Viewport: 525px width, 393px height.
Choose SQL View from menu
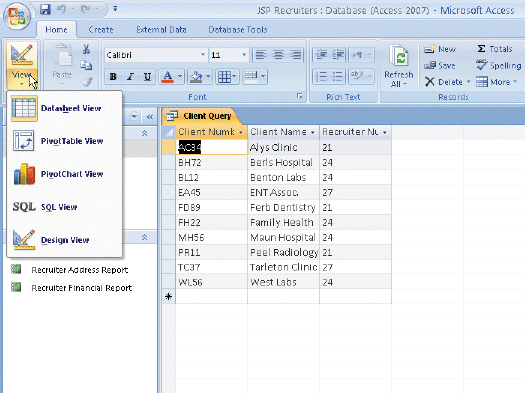(64, 207)
